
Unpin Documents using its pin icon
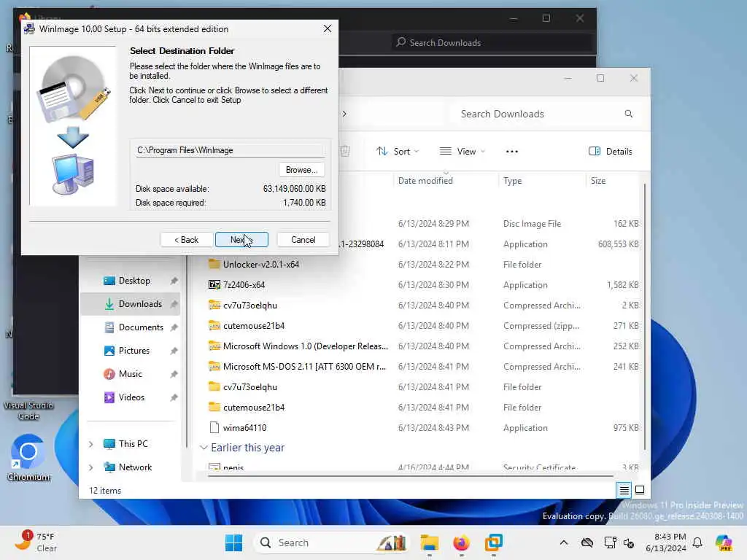coord(174,327)
